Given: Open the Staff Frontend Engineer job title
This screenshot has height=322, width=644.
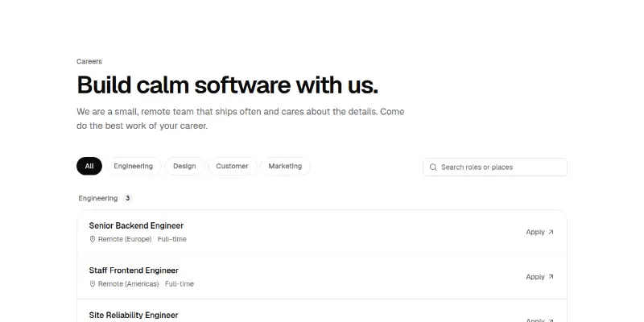Looking at the screenshot, I should (x=134, y=270).
